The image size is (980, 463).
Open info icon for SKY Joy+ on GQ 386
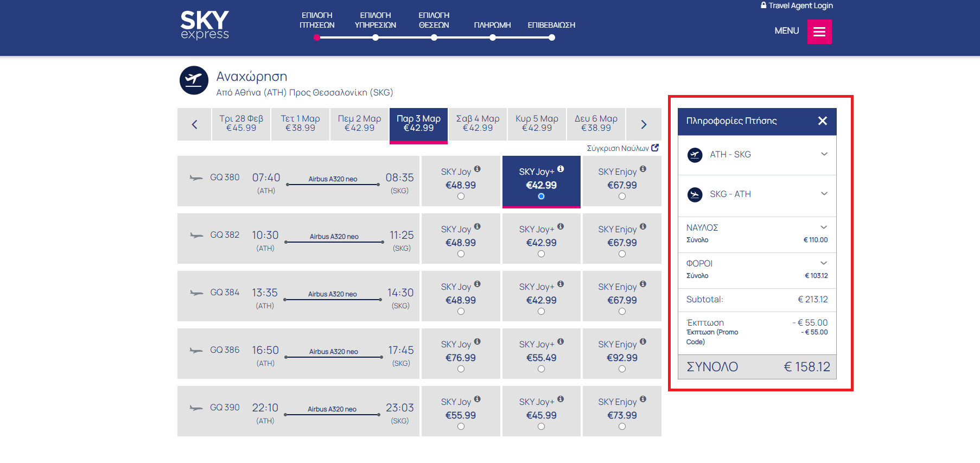(561, 341)
